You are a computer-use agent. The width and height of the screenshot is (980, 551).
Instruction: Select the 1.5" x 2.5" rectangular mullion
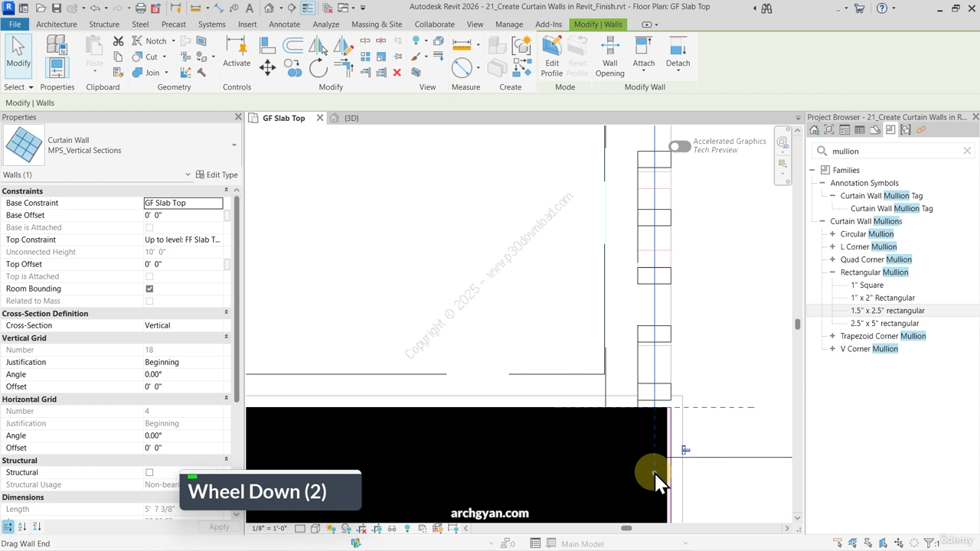pyautogui.click(x=887, y=311)
